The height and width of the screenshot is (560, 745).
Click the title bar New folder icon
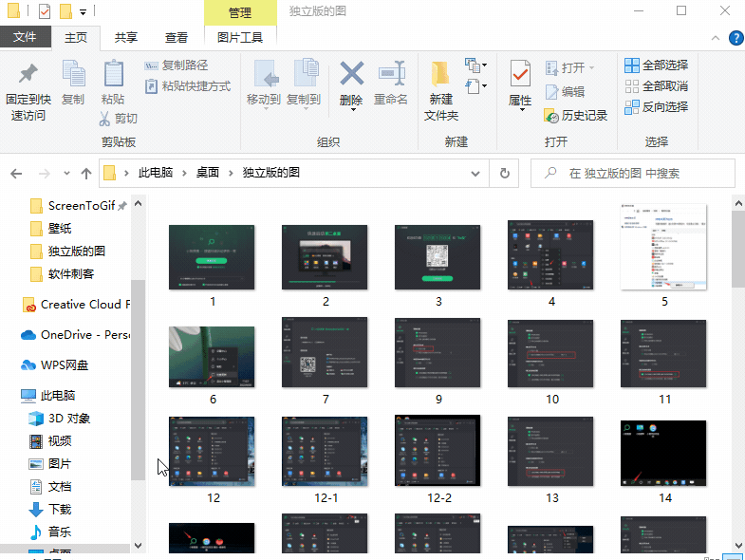[66, 11]
